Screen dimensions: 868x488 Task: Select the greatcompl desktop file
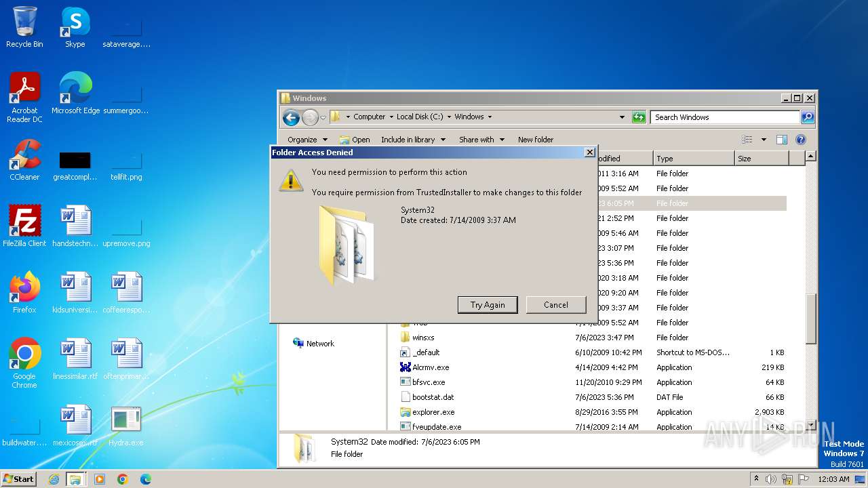[75, 167]
